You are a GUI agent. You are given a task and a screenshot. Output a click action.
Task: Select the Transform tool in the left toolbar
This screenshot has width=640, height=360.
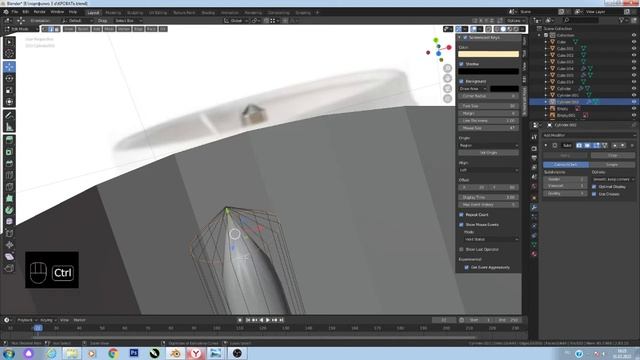[x=9, y=102]
